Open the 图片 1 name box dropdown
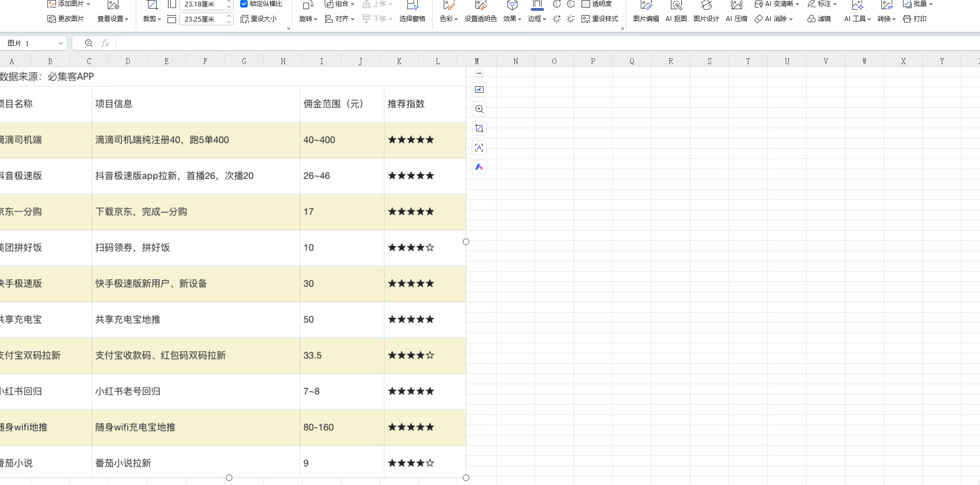 pos(60,43)
